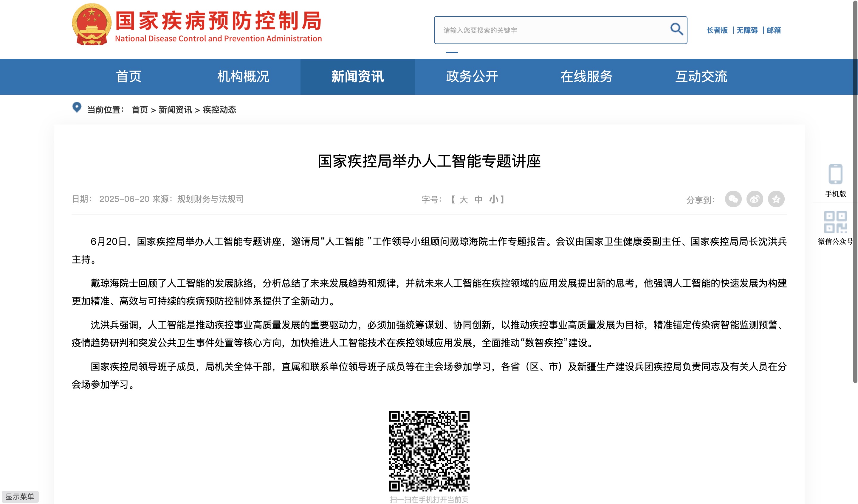Share article to Weibo icon
The width and height of the screenshot is (858, 504).
pyautogui.click(x=755, y=199)
